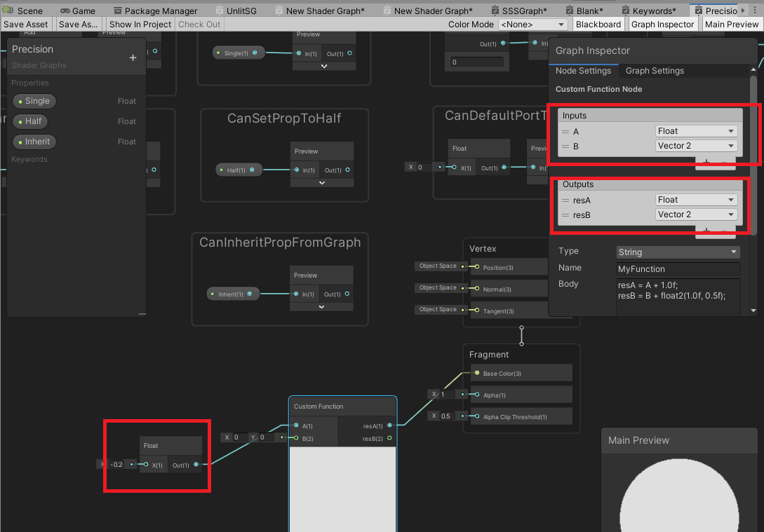The image size is (764, 532).
Task: Click the CanSetPropToHalf group title
Action: coord(284,118)
